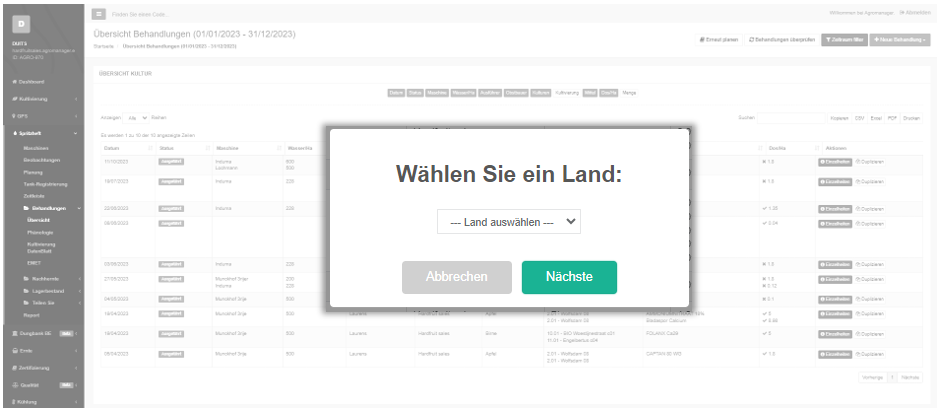The image size is (945, 413).
Task: Toggle the sidebar with the hamburger icon
Action: [99, 14]
